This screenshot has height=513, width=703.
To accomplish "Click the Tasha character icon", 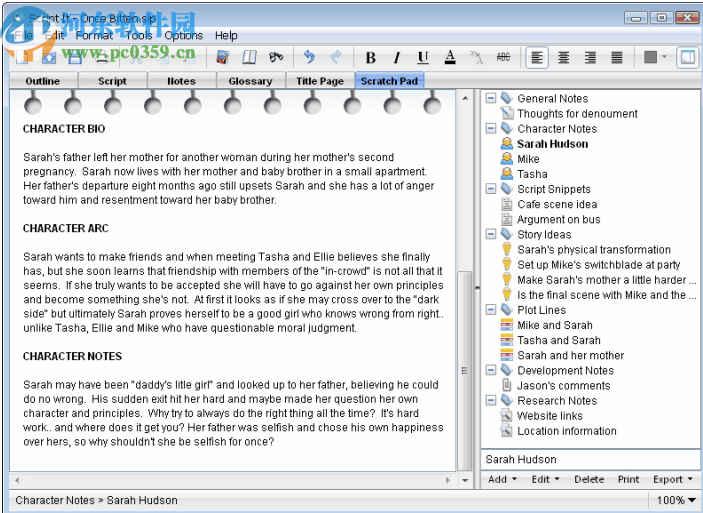I will (x=507, y=174).
